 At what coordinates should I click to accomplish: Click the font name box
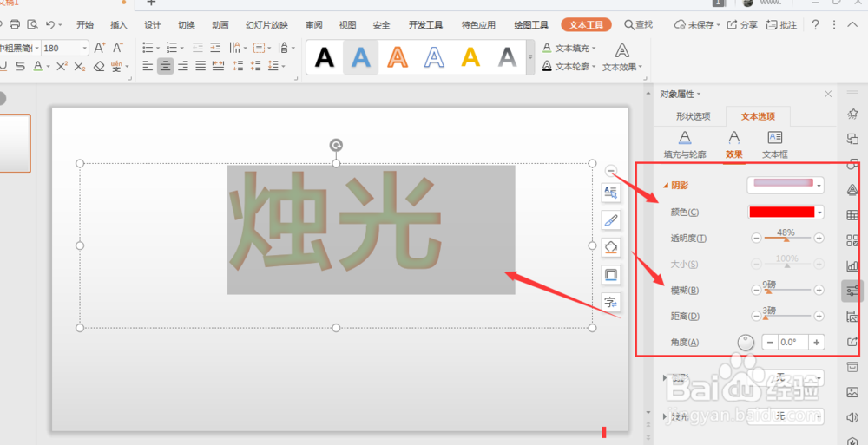pos(19,49)
